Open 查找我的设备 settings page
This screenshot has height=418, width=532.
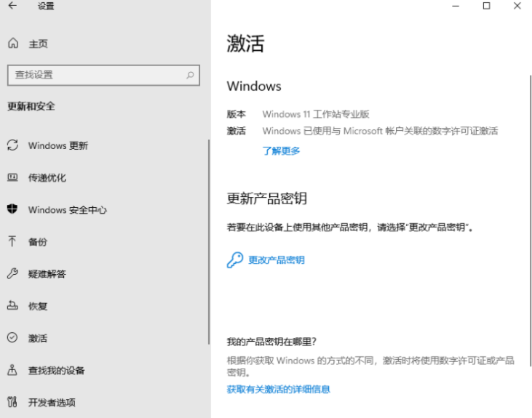(56, 370)
